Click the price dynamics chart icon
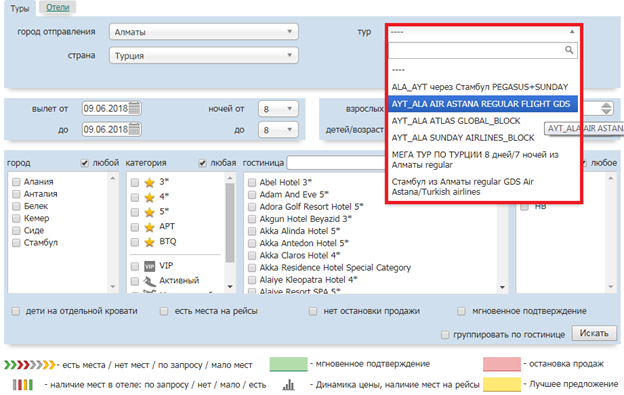The image size is (624, 395). click(289, 385)
